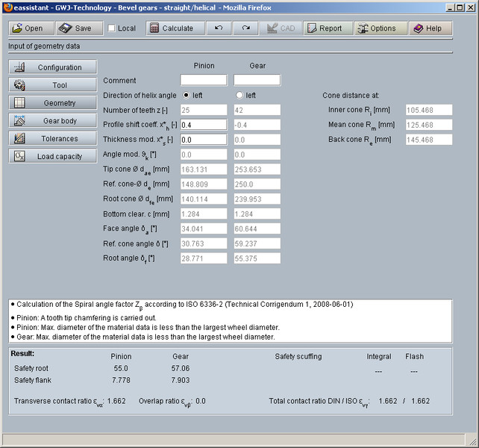
Task: Click the Pinion thickness modification field
Action: pyautogui.click(x=203, y=140)
